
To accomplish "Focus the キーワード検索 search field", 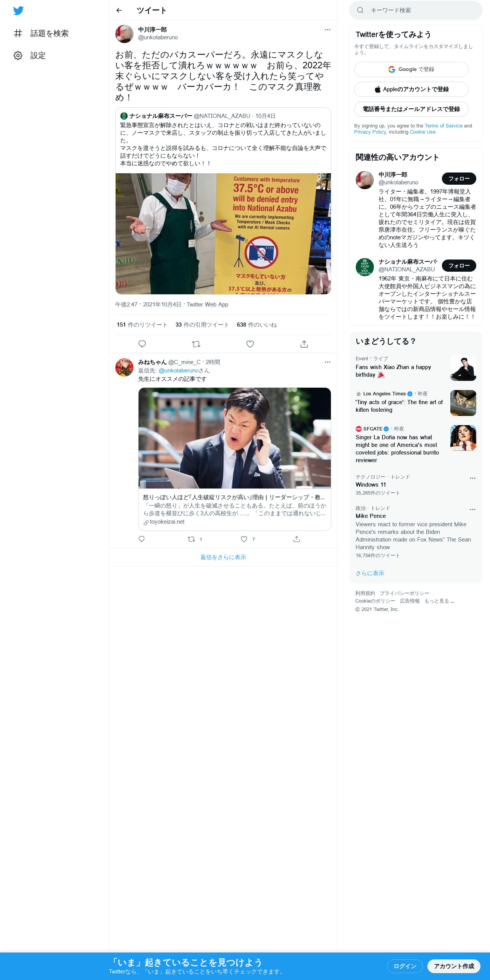I will pyautogui.click(x=416, y=10).
